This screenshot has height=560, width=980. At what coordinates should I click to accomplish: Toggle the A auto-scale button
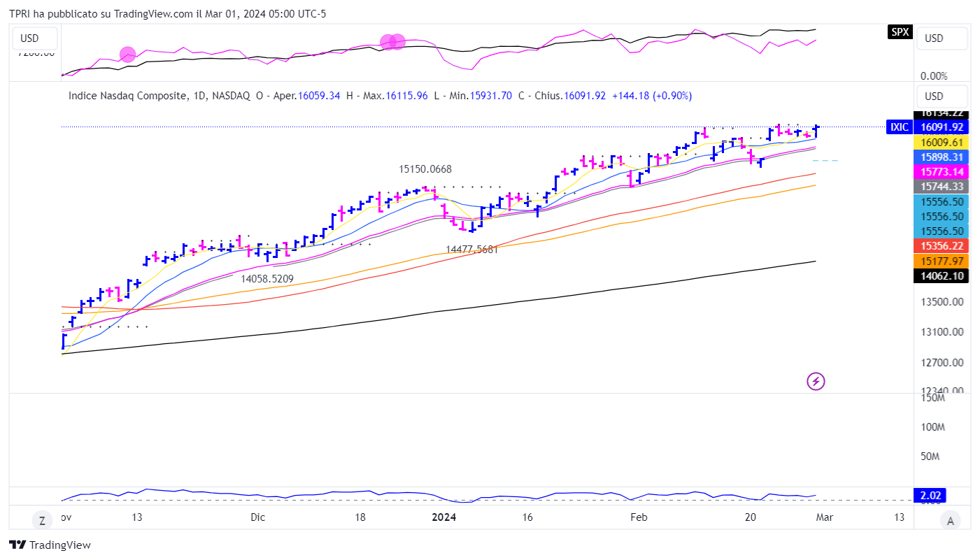pos(949,520)
